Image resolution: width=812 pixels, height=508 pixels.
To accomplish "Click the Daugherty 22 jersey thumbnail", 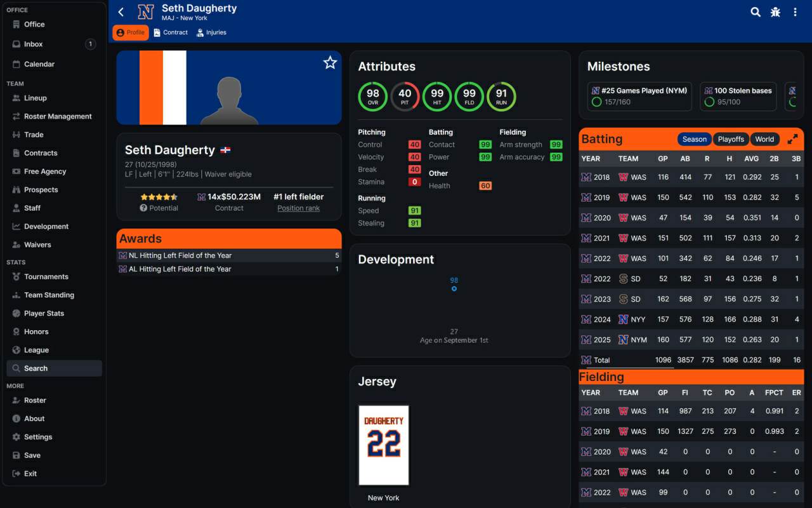I will [x=384, y=445].
